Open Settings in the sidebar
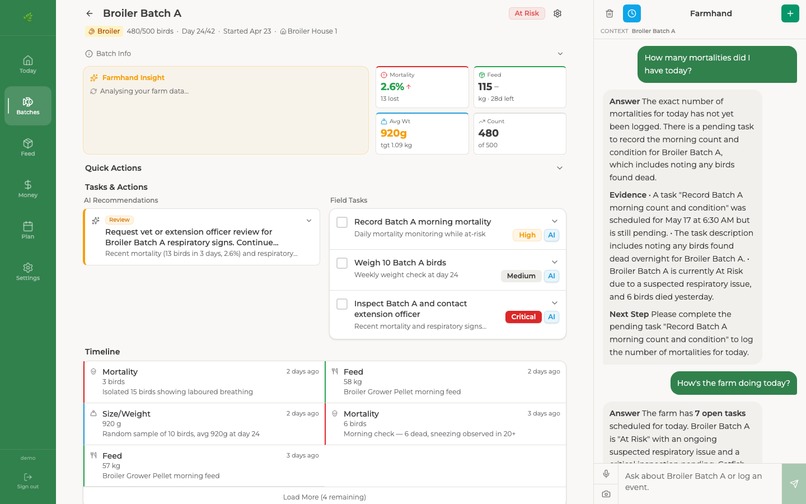 click(x=28, y=272)
